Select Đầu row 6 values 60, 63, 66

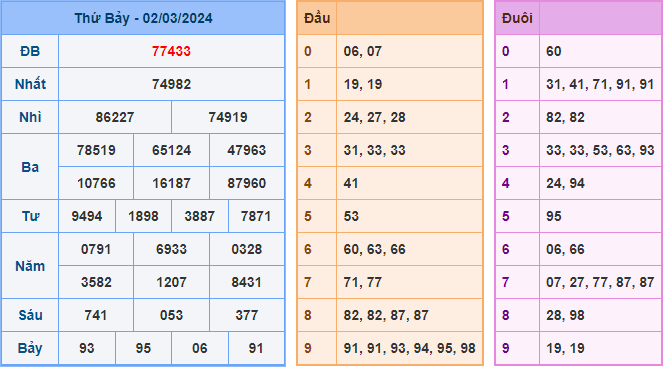(374, 249)
